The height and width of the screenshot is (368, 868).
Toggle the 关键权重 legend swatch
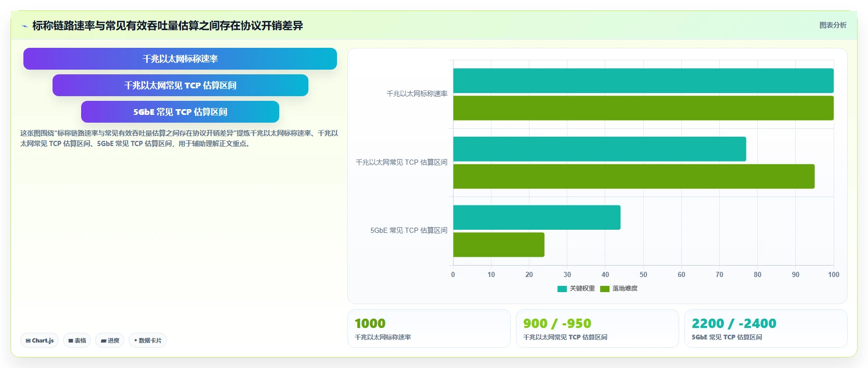click(562, 288)
